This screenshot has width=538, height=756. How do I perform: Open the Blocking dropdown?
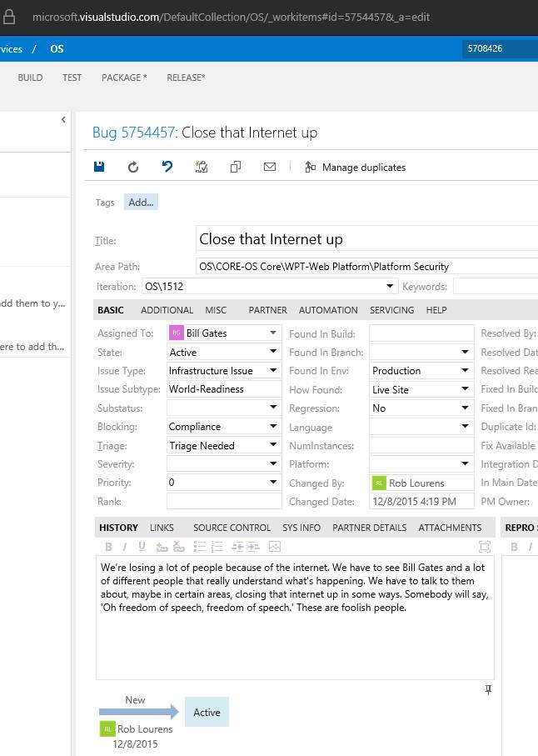[x=273, y=426]
